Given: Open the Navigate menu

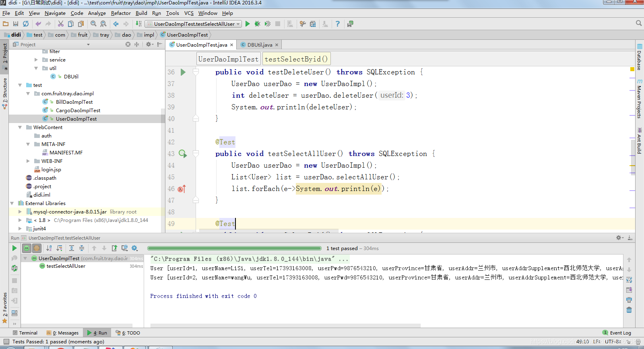Looking at the screenshot, I should point(55,13).
